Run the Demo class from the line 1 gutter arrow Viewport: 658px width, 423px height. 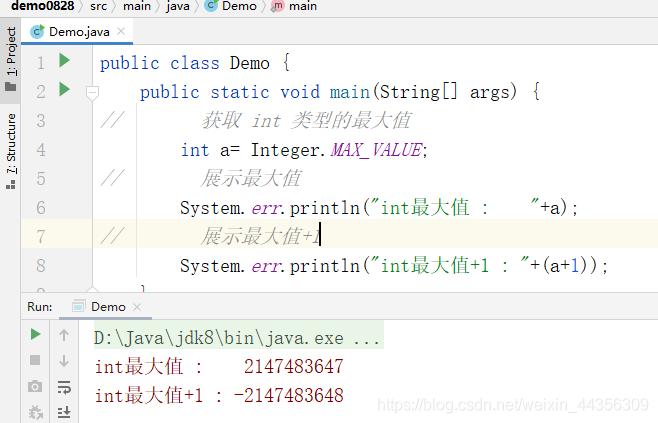64,60
